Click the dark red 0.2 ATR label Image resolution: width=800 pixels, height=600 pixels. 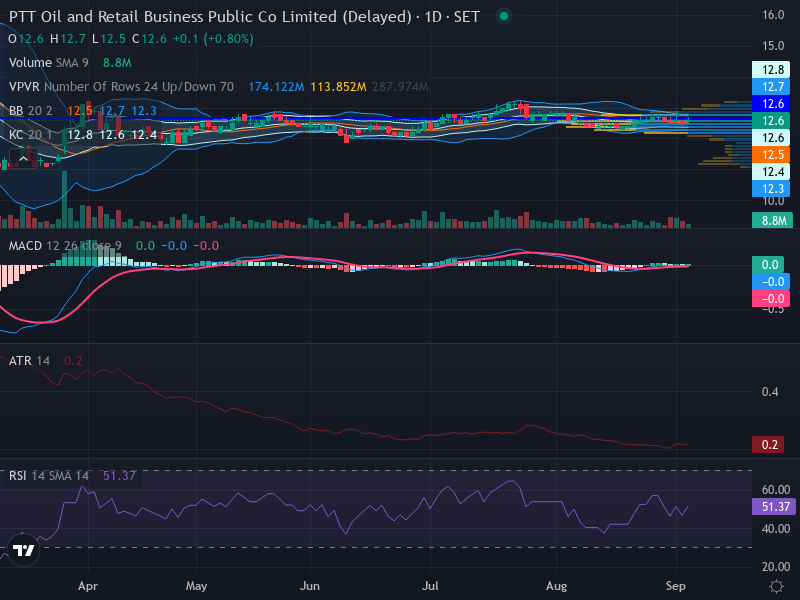[x=768, y=444]
